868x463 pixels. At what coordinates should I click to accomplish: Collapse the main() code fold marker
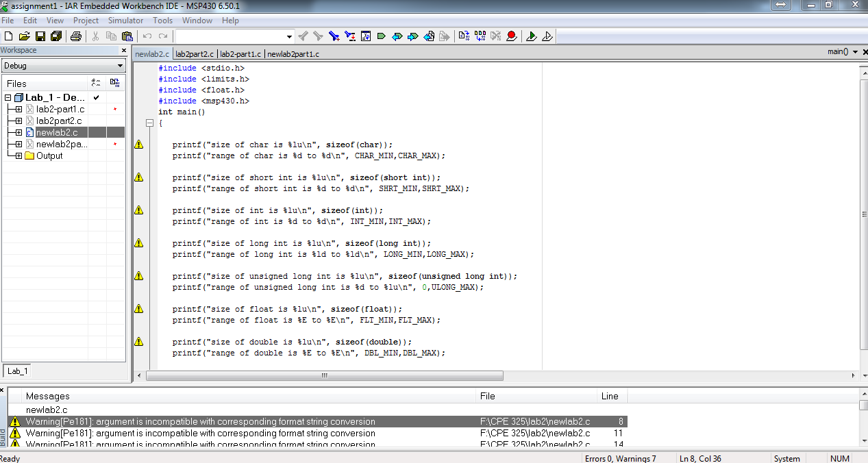coord(149,123)
